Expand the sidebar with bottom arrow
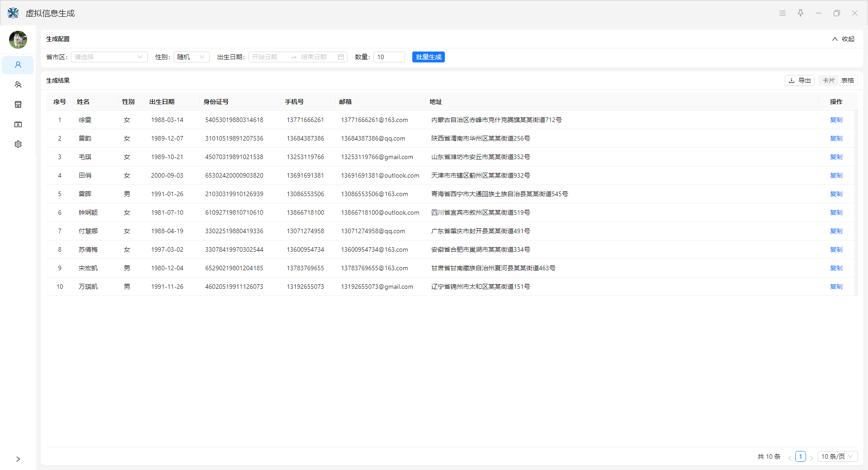Viewport: 868px width, 470px height. coord(18,459)
